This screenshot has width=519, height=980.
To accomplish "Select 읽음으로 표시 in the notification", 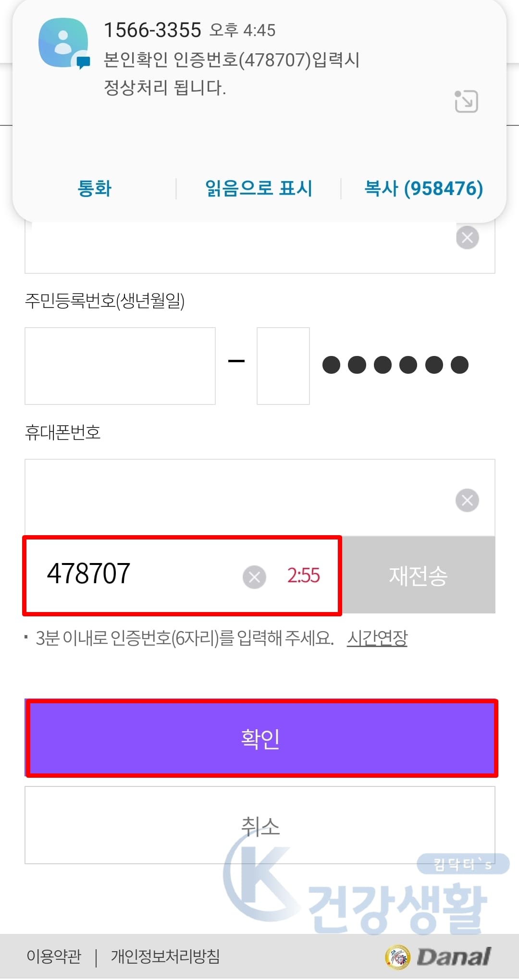I will [259, 188].
